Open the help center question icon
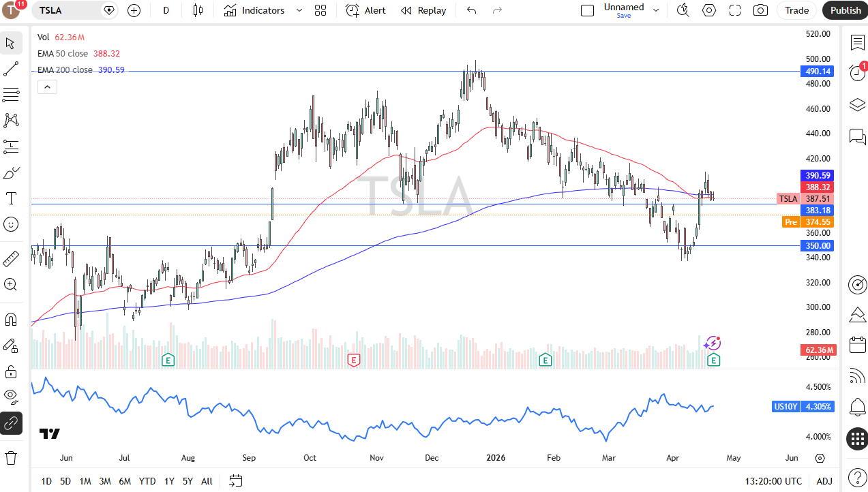The image size is (868, 492). point(857,476)
